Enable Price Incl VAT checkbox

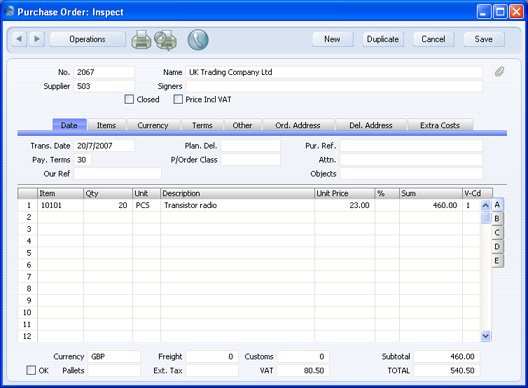[x=178, y=99]
